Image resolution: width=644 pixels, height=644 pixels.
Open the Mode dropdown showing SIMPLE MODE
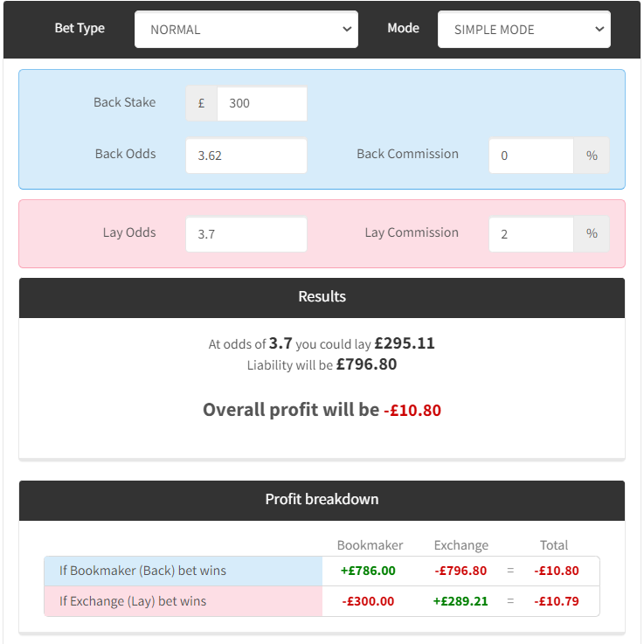pos(524,29)
